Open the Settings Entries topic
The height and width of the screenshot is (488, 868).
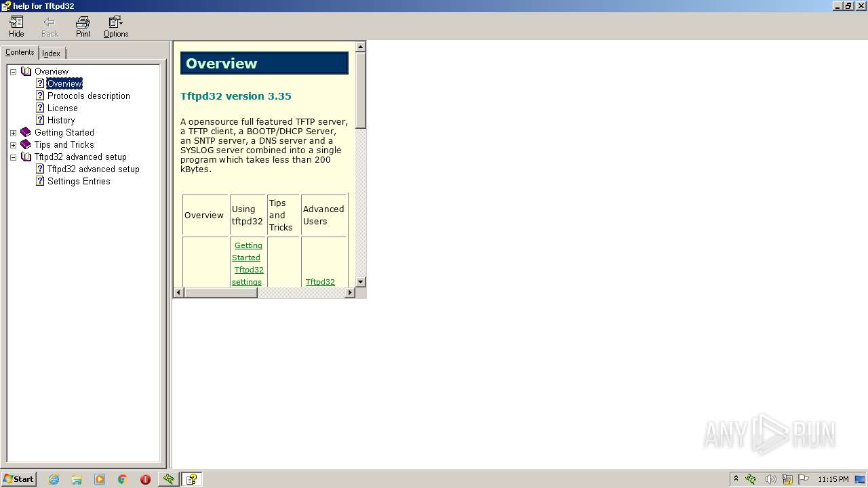pyautogui.click(x=79, y=182)
